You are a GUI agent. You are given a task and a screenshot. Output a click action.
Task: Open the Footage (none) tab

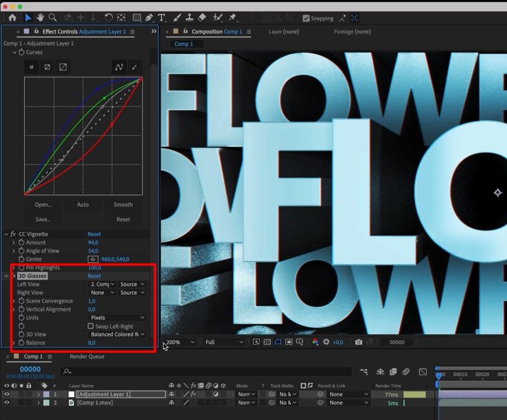[352, 32]
